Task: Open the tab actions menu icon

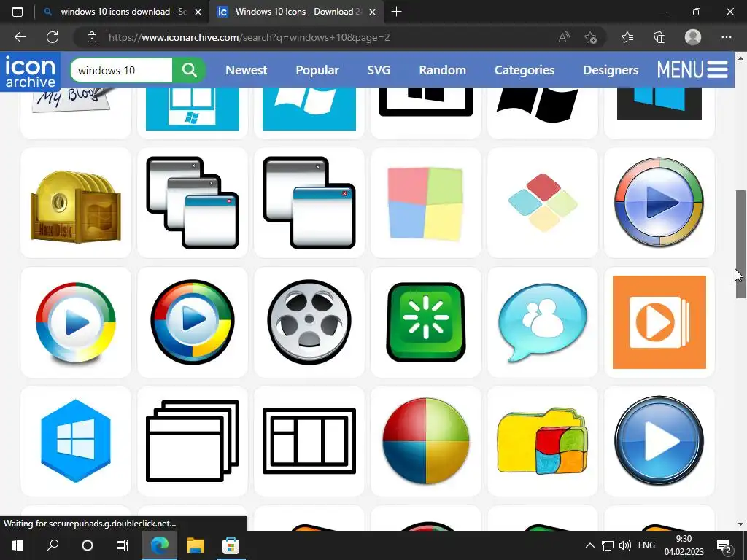Action: 18,12
